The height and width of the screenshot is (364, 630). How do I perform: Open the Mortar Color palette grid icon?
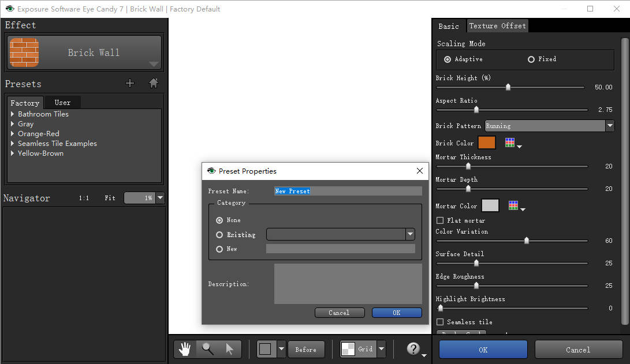513,205
